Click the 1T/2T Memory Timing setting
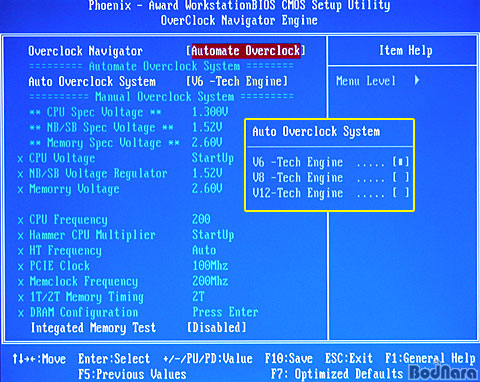 87,297
